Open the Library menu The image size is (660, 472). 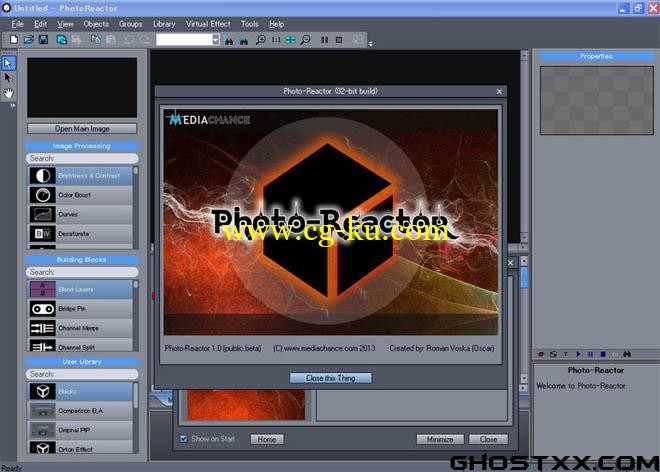[164, 24]
